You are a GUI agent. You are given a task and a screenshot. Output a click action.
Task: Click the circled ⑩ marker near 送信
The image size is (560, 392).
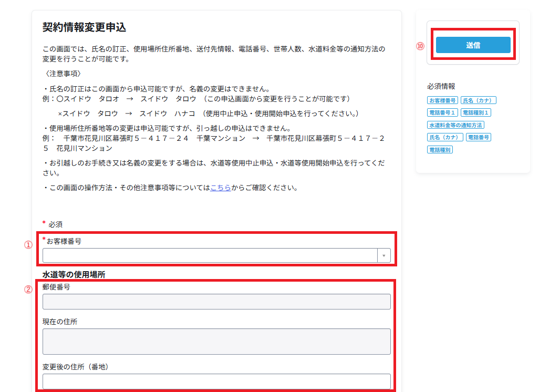(420, 46)
